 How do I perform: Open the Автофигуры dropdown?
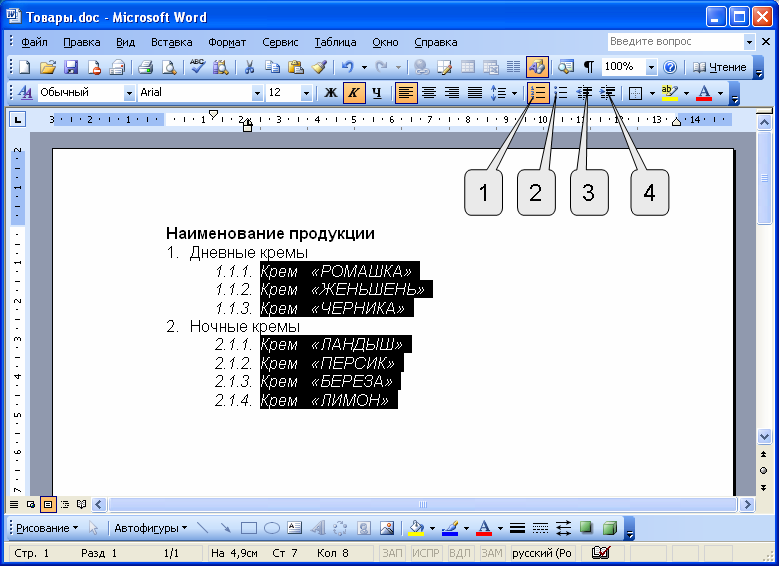(151, 528)
